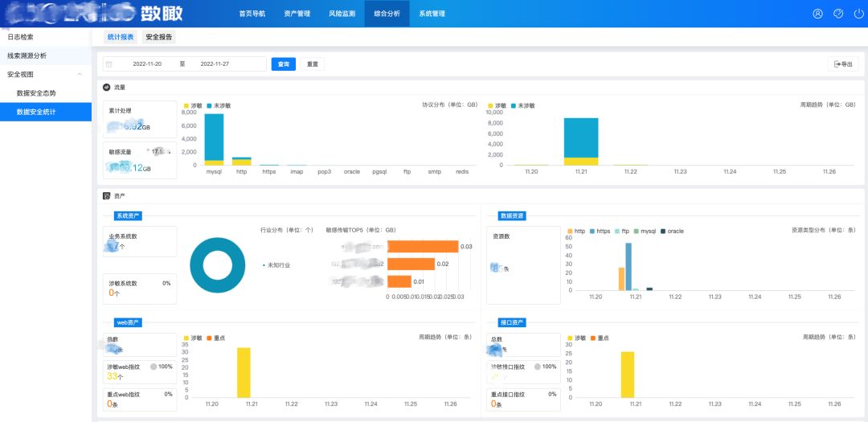The image size is (868, 422).
Task: Toggle https legend in 资源类型分布 chart
Action: pos(600,231)
